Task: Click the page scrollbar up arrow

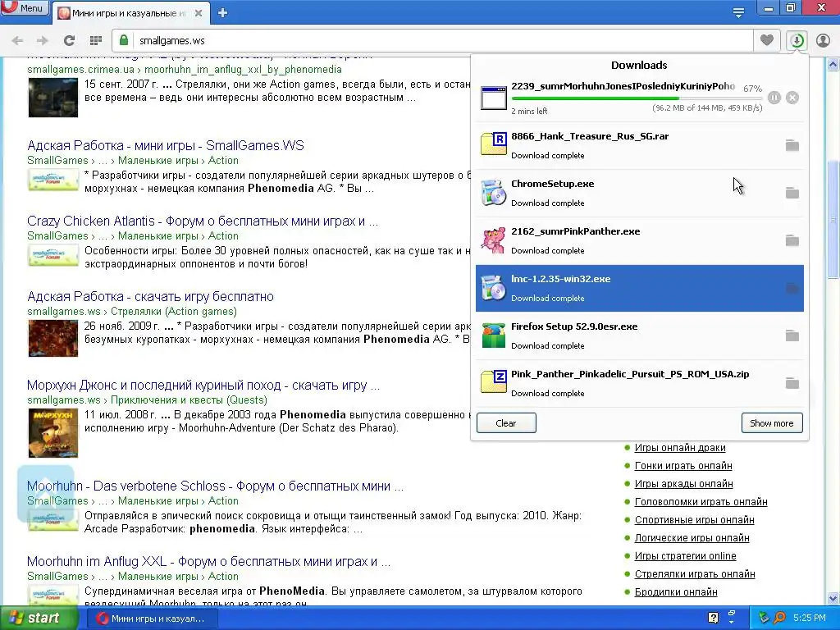Action: (x=833, y=65)
